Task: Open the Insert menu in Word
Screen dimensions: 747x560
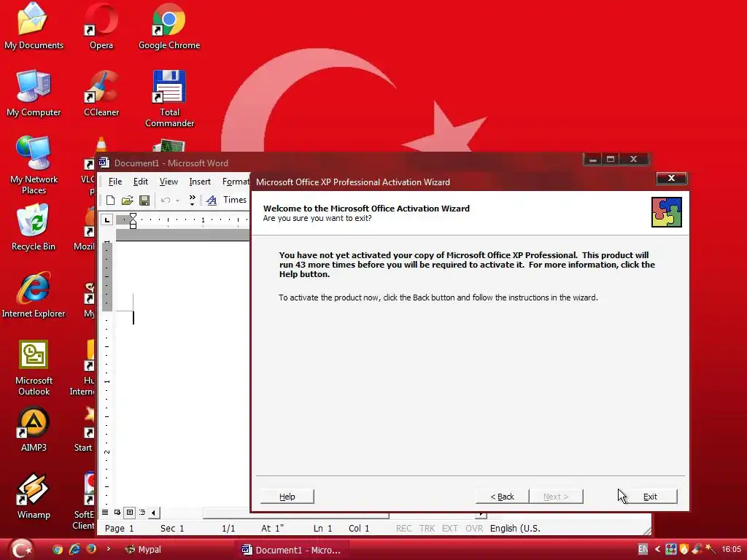Action: (x=200, y=182)
